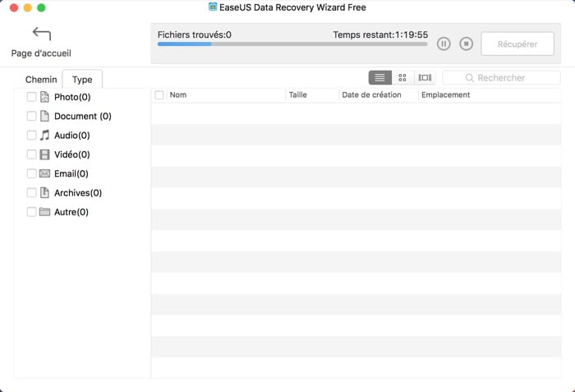
Task: Switch to the Chemin tab
Action: [41, 80]
